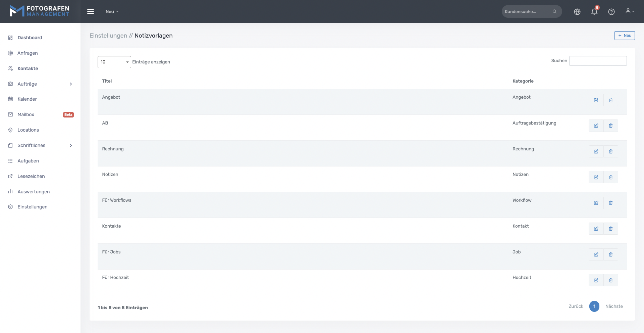Open the entries-per-page dropdown
The width and height of the screenshot is (644, 333).
tap(114, 62)
